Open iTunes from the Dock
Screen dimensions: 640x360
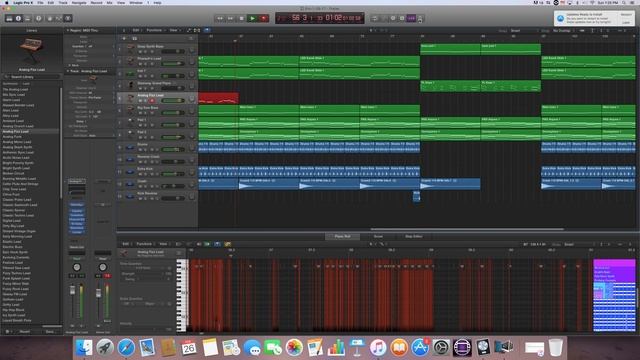[378, 348]
